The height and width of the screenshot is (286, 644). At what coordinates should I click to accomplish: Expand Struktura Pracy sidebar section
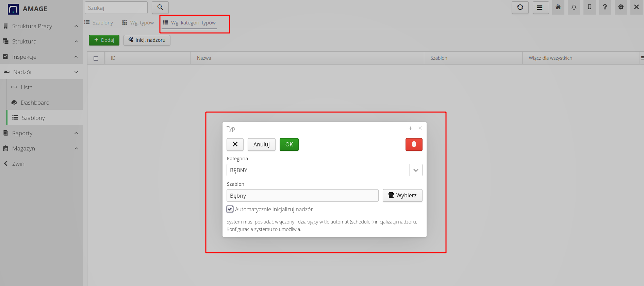[x=41, y=26]
